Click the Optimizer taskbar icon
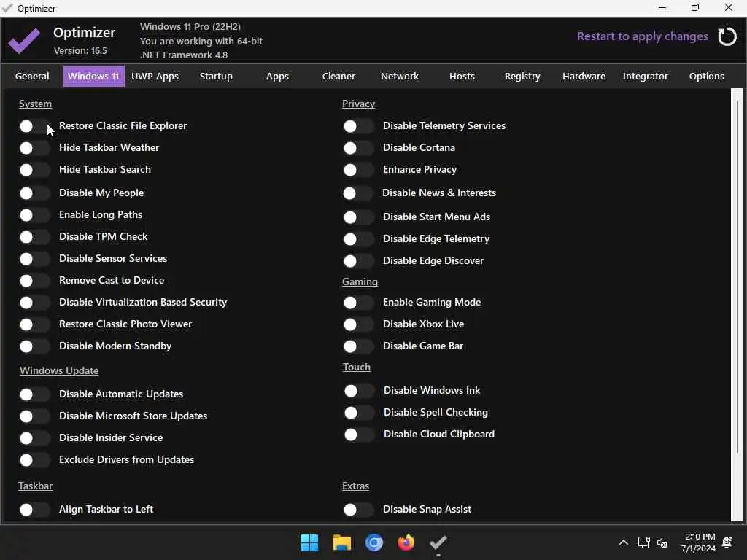This screenshot has height=560, width=747. (x=438, y=542)
